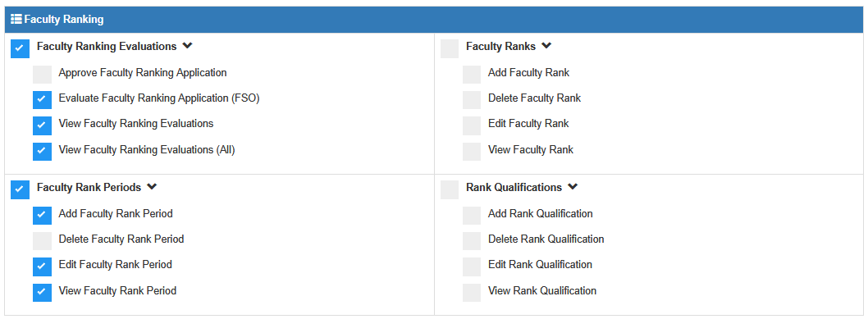
Task: Click the Faculty Rank Periods heading label
Action: tap(89, 188)
